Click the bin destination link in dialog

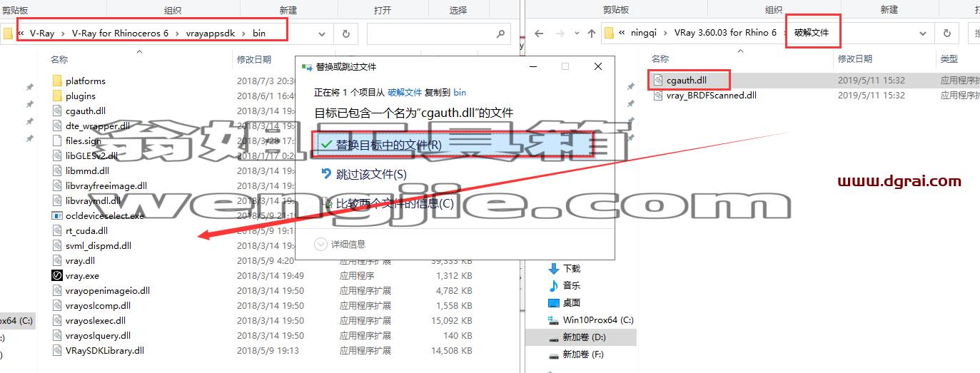tap(460, 92)
